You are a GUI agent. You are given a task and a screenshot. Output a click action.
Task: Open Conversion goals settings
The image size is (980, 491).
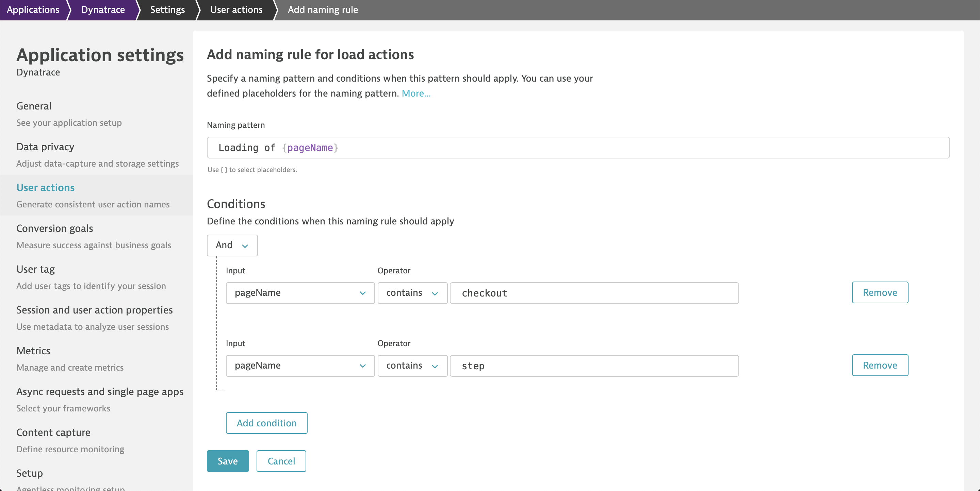click(x=97, y=236)
